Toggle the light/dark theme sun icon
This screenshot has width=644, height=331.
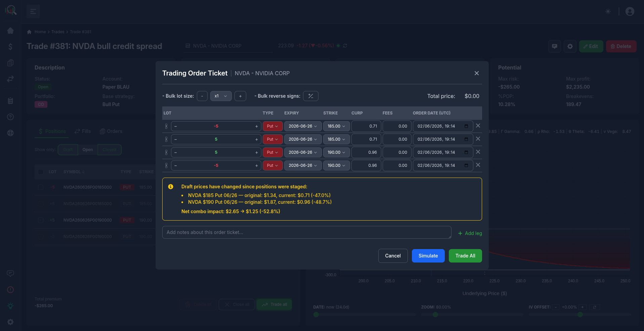click(608, 11)
